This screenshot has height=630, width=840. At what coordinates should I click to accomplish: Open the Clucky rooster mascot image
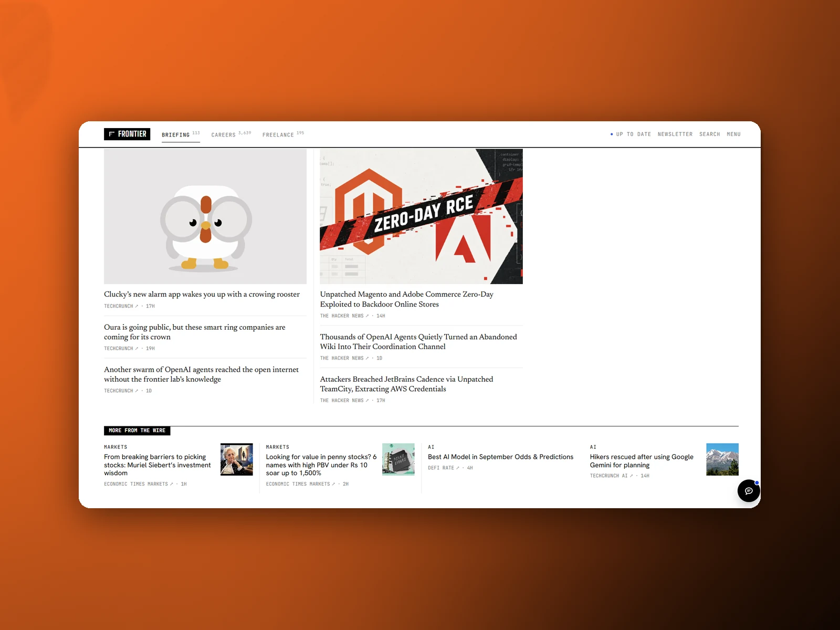click(205, 216)
